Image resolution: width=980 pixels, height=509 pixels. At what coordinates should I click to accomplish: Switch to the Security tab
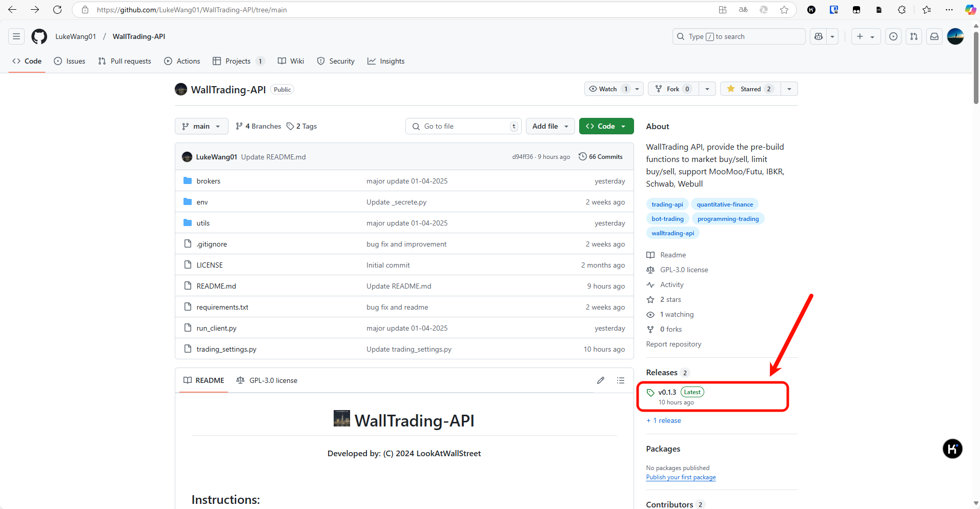pos(336,61)
